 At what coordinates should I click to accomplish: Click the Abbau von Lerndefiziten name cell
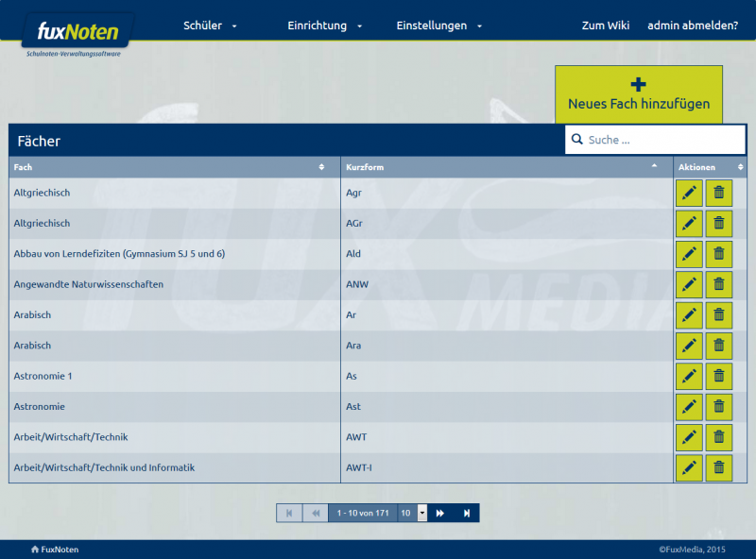pos(175,254)
